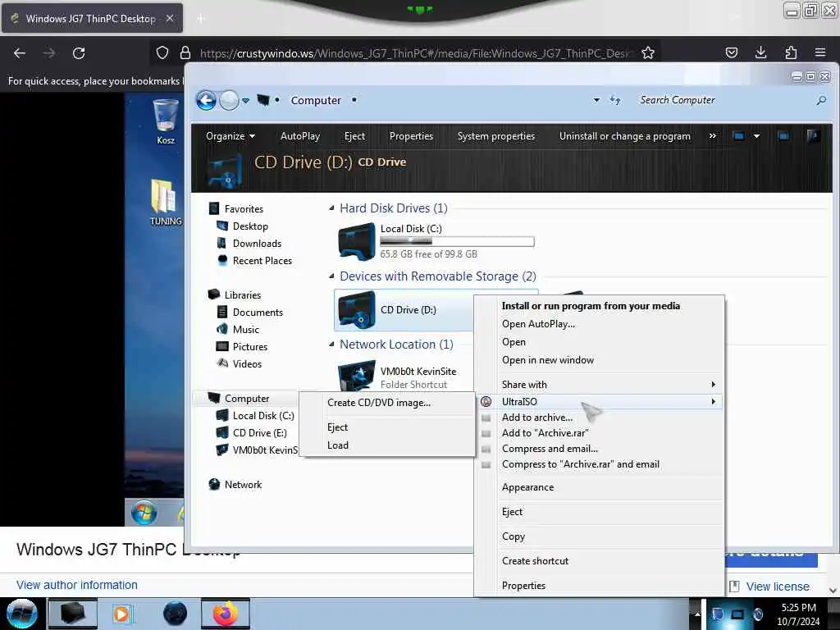Choose Open AutoPlay... from context menu
The width and height of the screenshot is (840, 630).
[x=538, y=324]
